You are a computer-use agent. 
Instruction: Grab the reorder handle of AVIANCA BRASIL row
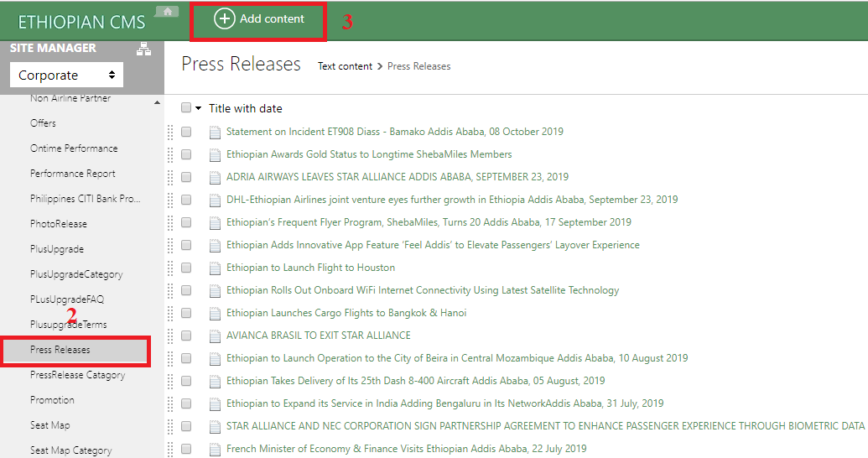coord(170,336)
